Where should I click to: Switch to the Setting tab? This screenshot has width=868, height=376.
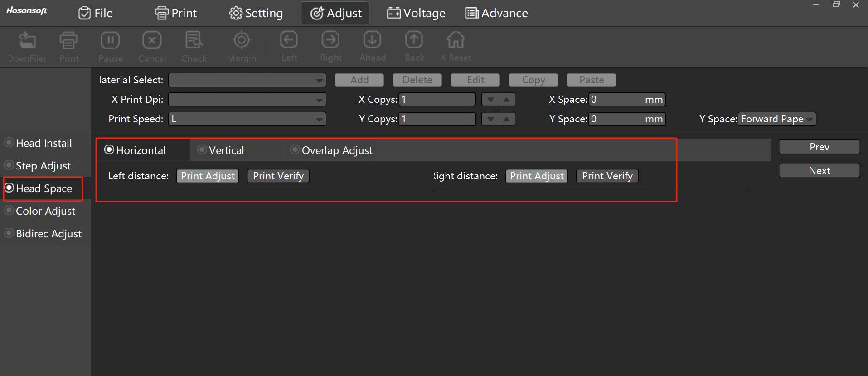256,13
